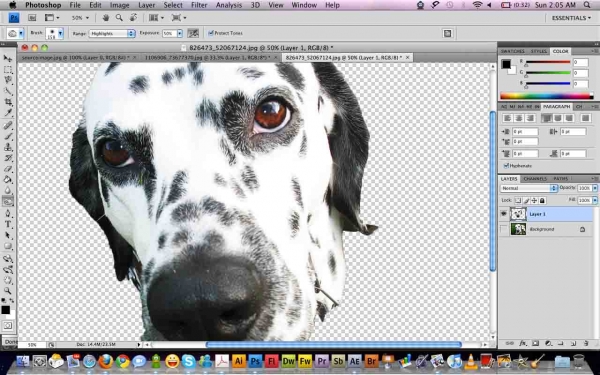Toggle the Protect Tones checkbox
This screenshot has width=600, height=375.
click(210, 33)
